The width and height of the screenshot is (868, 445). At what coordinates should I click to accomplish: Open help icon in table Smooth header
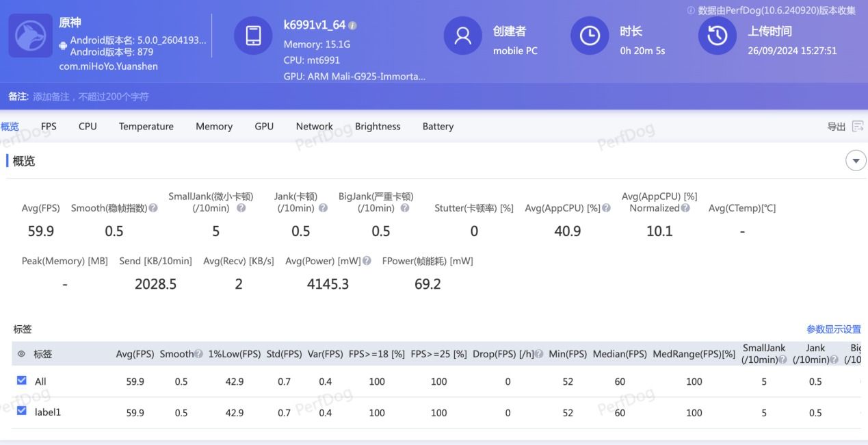[198, 354]
